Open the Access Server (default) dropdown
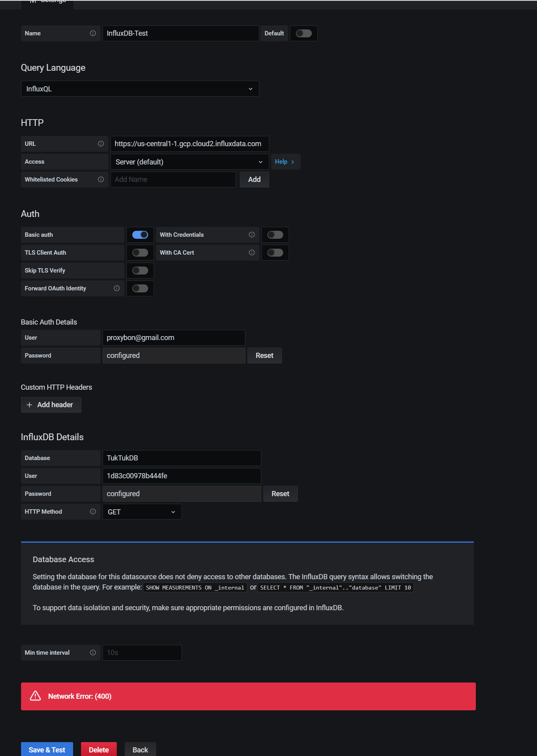The height and width of the screenshot is (756, 537). (x=189, y=162)
